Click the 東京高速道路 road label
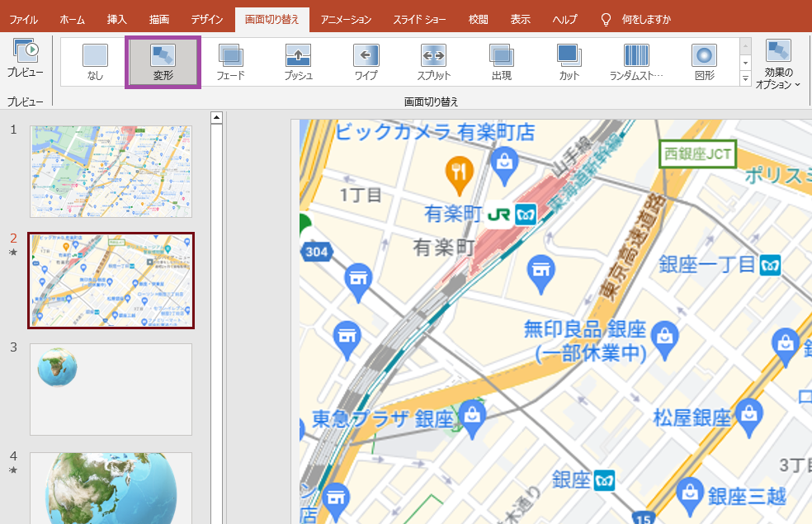The width and height of the screenshot is (812, 524). 632,247
